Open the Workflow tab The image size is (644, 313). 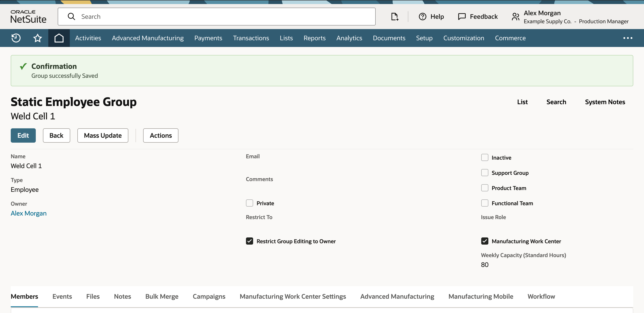click(541, 296)
